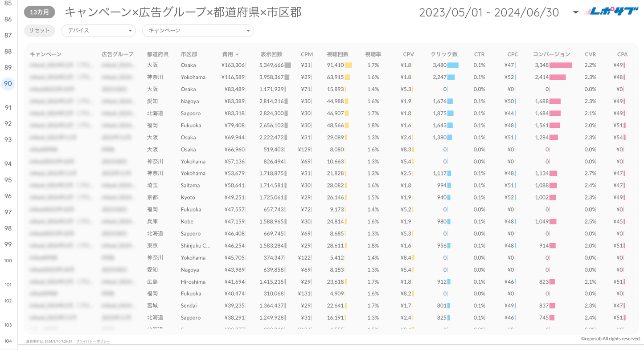The image size is (644, 350).
Task: Click the 2023/05/01 - 2024/06/30 date range
Action: click(489, 12)
